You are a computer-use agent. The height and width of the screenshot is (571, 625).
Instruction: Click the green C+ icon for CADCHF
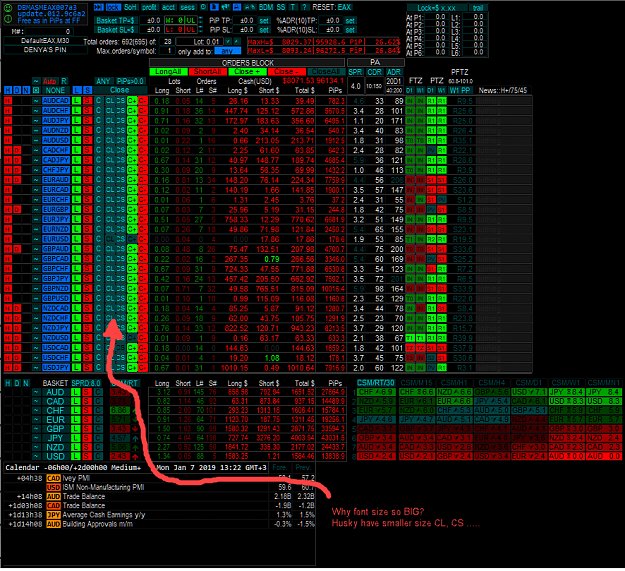click(132, 150)
